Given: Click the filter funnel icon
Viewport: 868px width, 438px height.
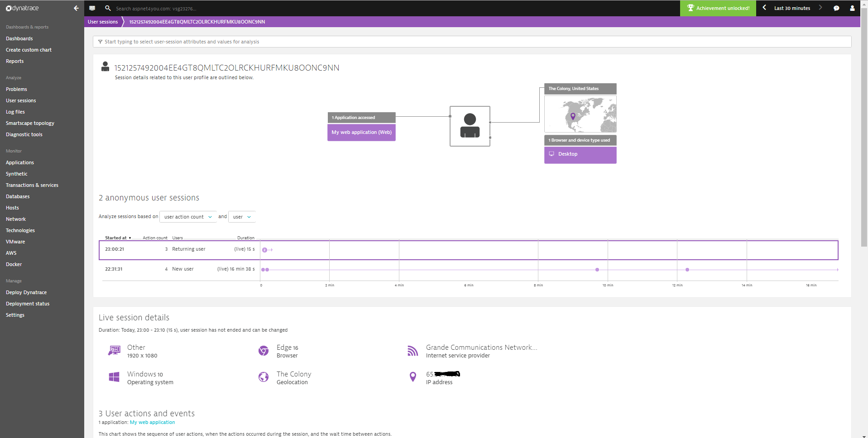Looking at the screenshot, I should tap(100, 42).
